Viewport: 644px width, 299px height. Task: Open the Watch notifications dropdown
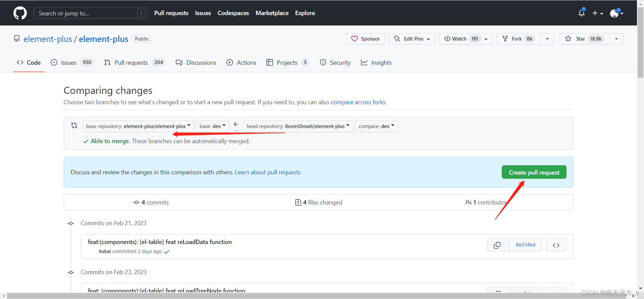coord(466,39)
